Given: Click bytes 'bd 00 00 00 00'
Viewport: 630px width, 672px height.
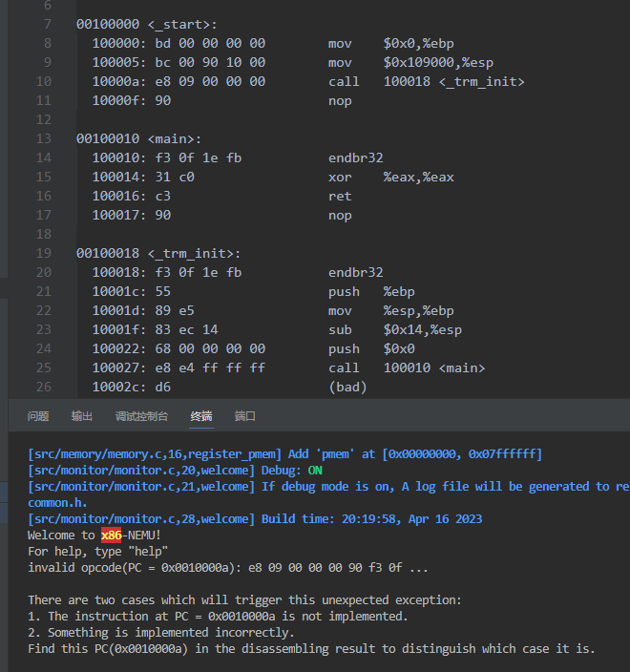Looking at the screenshot, I should tap(210, 43).
